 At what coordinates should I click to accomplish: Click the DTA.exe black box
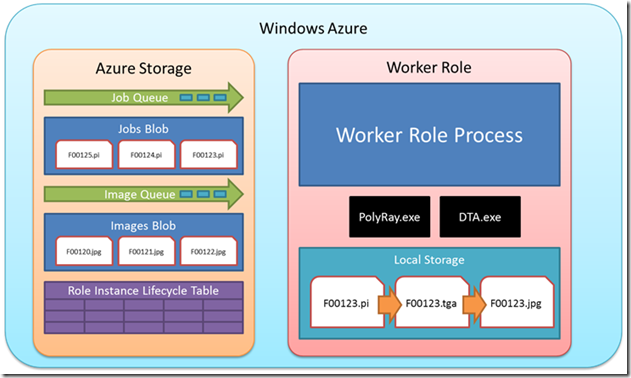pos(480,217)
